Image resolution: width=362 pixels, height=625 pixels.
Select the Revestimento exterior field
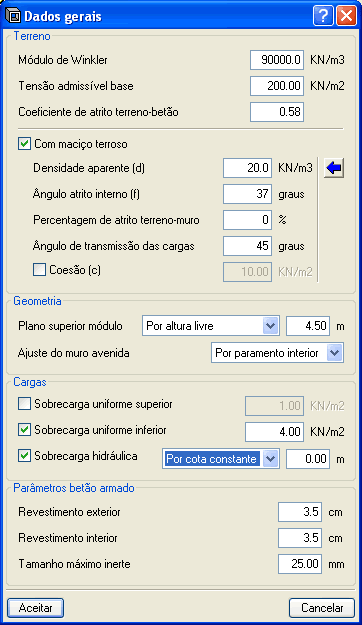300,512
